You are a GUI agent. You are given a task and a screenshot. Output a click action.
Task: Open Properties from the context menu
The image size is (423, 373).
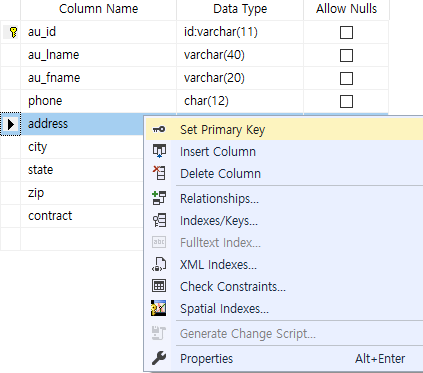(x=284, y=358)
